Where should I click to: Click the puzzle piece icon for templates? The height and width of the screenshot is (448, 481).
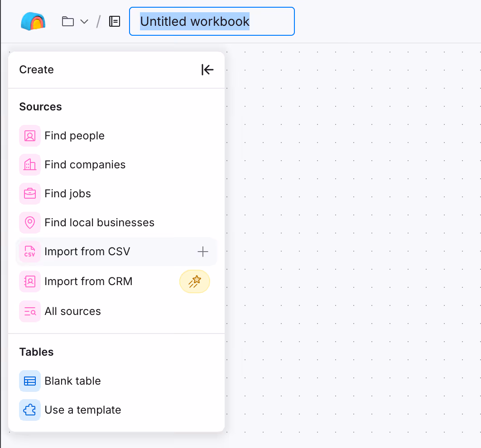click(x=29, y=410)
